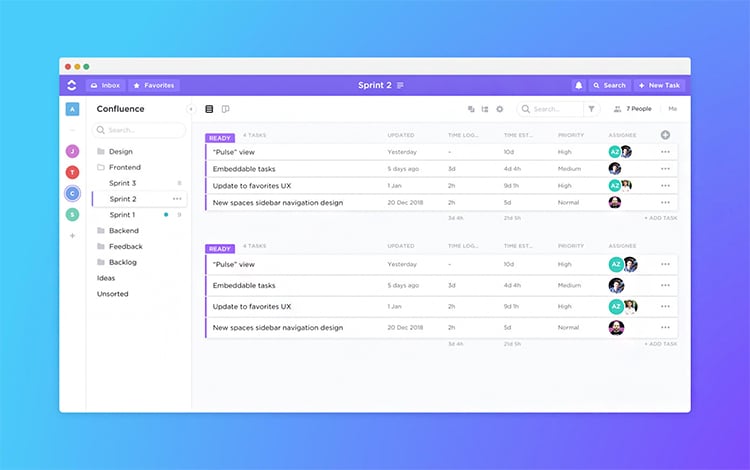The height and width of the screenshot is (470, 750).
Task: Open ellipsis menu for Embeddable tasks, first group
Action: (x=665, y=169)
